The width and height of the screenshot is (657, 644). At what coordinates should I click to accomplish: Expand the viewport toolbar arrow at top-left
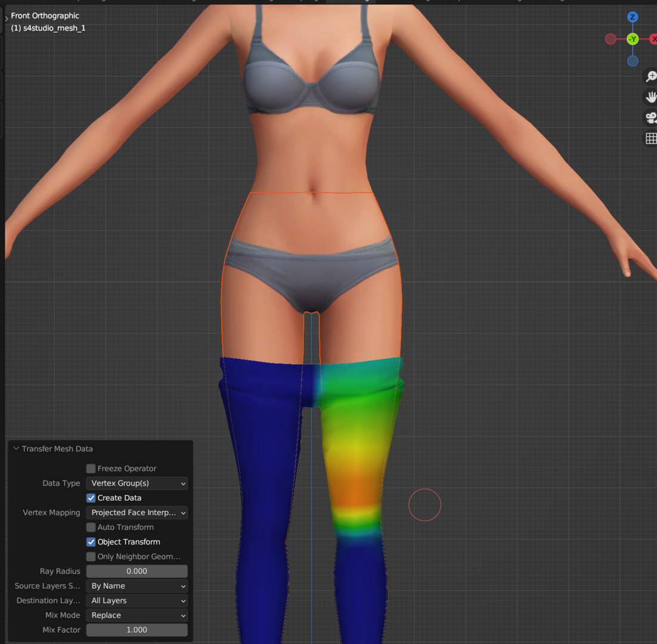pyautogui.click(x=7, y=18)
